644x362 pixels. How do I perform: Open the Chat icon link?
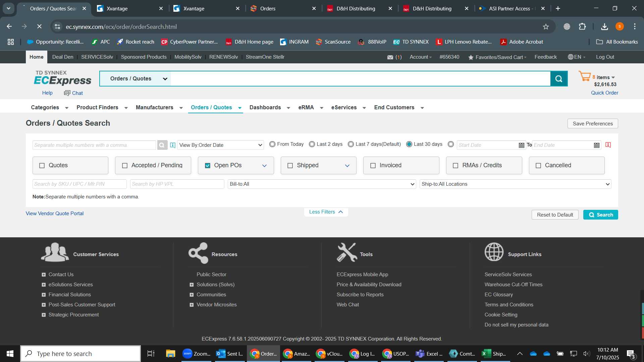click(x=73, y=93)
